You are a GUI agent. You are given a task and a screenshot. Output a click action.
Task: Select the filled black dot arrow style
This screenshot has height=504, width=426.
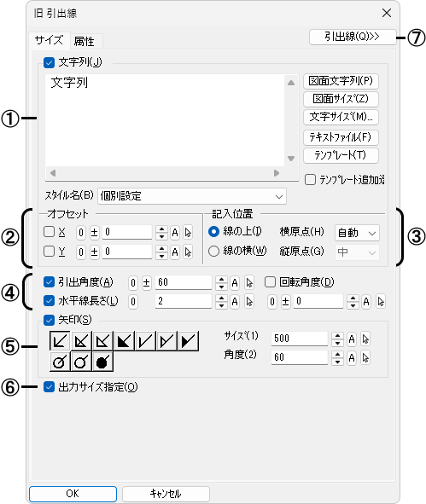coord(102,362)
